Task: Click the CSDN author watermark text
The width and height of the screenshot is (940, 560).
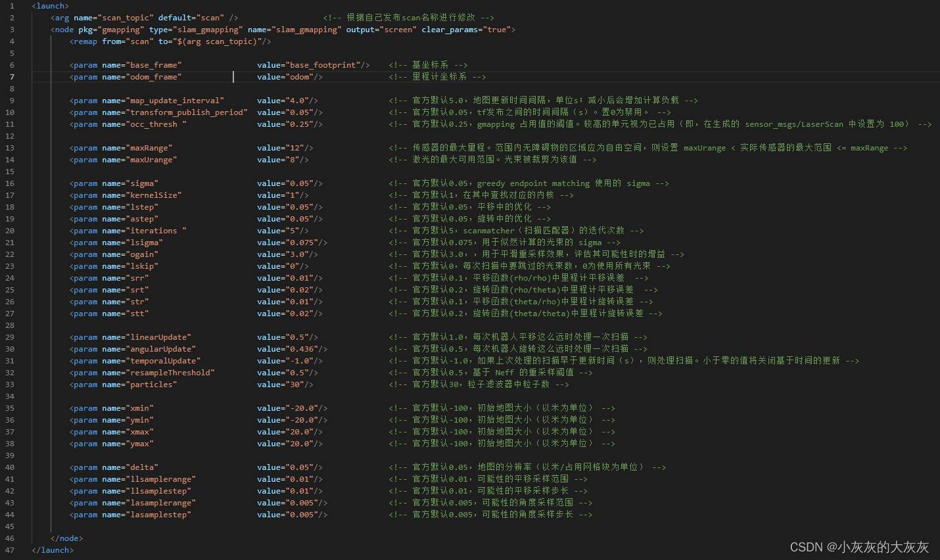Action: tap(858, 547)
